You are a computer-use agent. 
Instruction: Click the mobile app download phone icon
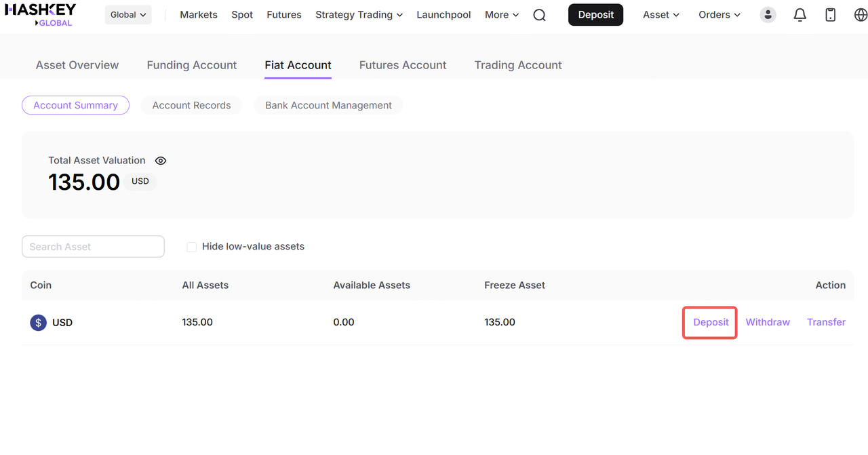[830, 15]
